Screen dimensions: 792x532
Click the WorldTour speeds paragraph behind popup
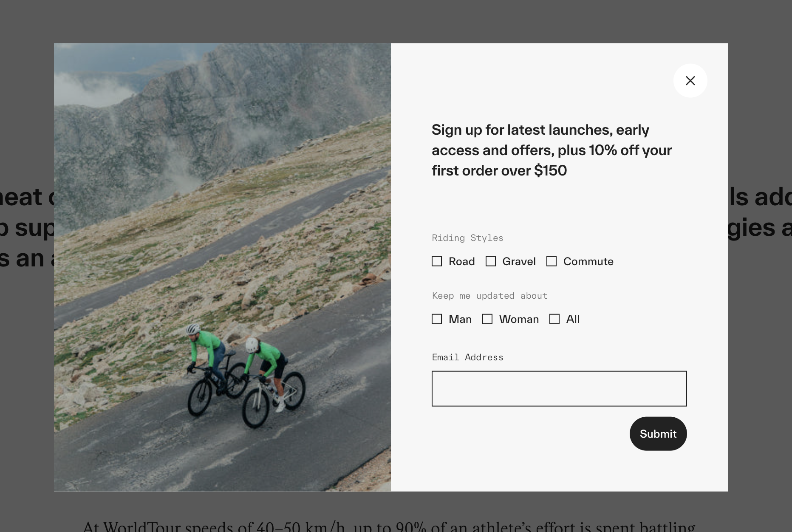(389, 526)
